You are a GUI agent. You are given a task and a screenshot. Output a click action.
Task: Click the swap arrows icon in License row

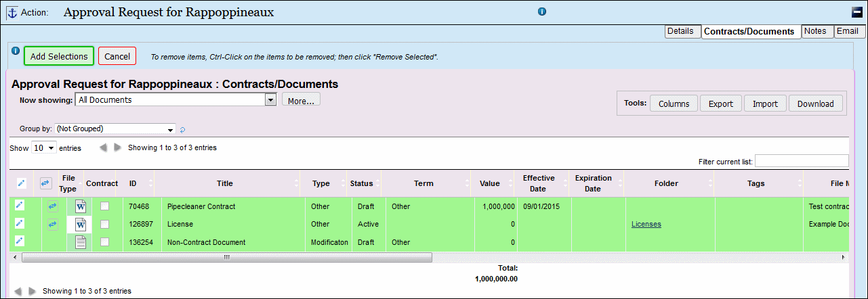coord(53,224)
